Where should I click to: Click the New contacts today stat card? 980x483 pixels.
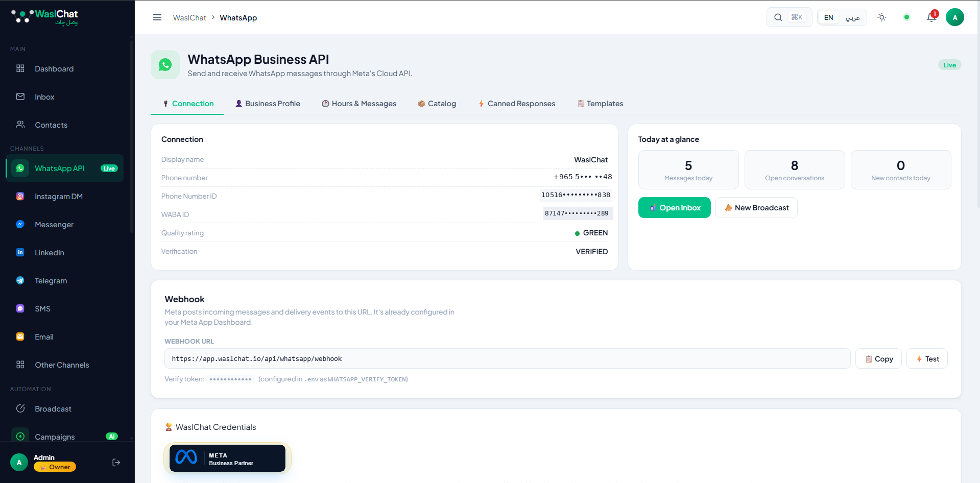pyautogui.click(x=901, y=170)
